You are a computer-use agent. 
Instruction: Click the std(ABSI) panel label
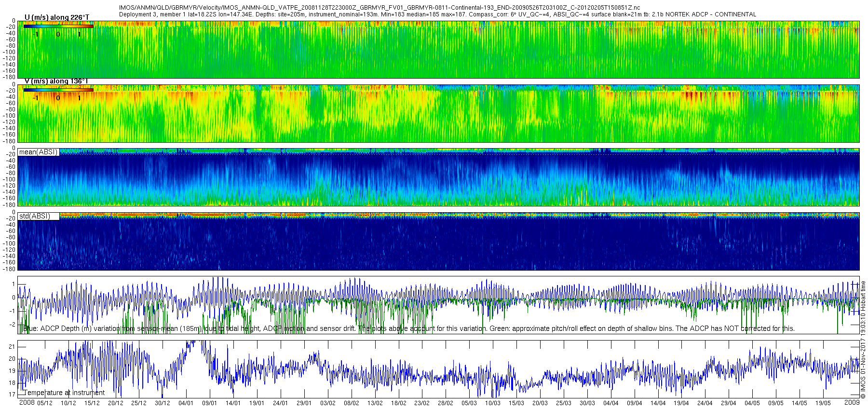point(34,216)
